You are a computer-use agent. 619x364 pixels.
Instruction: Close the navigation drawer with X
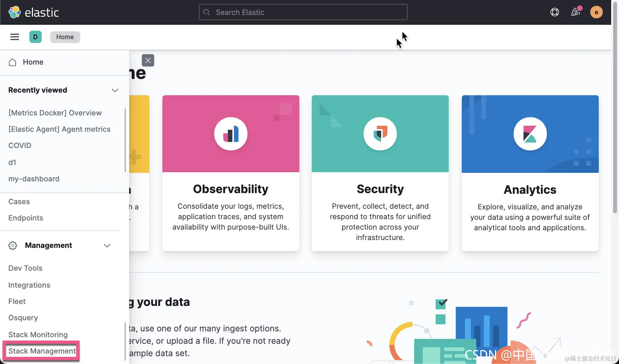148,60
